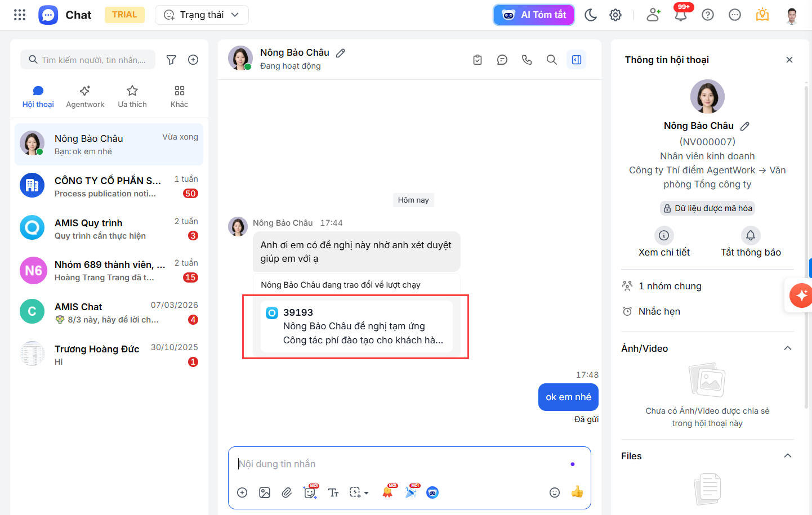Open Nhóm 689 thành viên conversation

(109, 271)
